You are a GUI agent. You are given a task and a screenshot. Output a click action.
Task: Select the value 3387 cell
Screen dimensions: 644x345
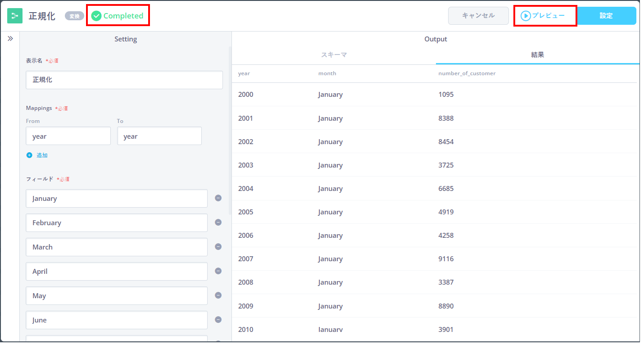pos(446,282)
